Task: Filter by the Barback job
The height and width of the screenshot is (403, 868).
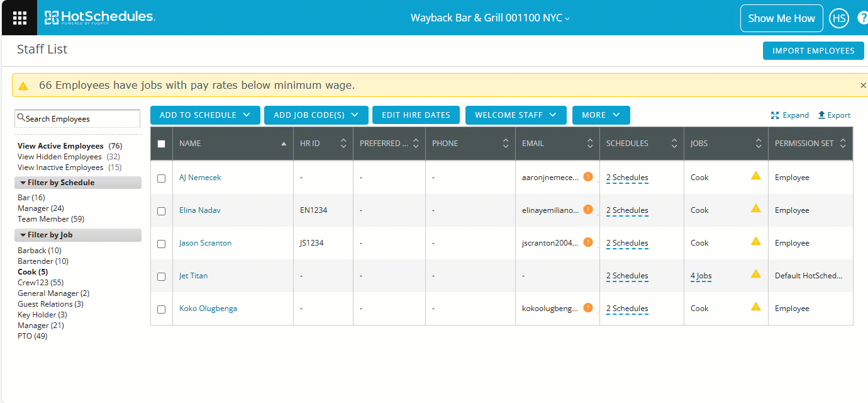Action: coord(40,251)
